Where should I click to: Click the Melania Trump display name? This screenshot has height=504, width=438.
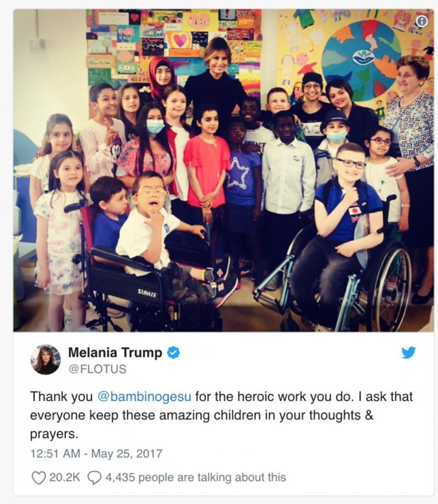point(115,353)
